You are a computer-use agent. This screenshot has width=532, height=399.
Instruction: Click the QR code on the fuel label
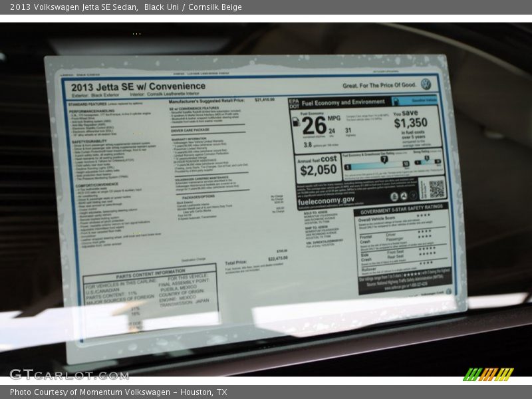436,189
